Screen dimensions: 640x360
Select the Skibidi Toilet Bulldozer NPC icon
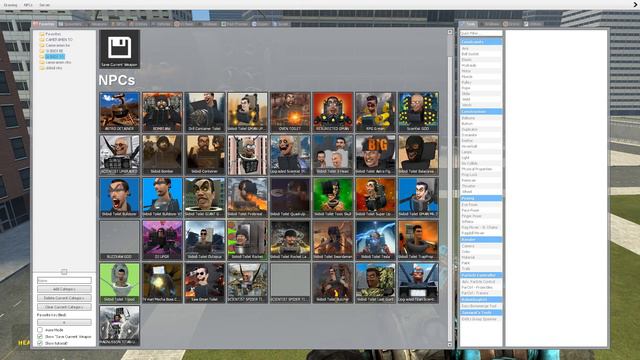coord(120,198)
